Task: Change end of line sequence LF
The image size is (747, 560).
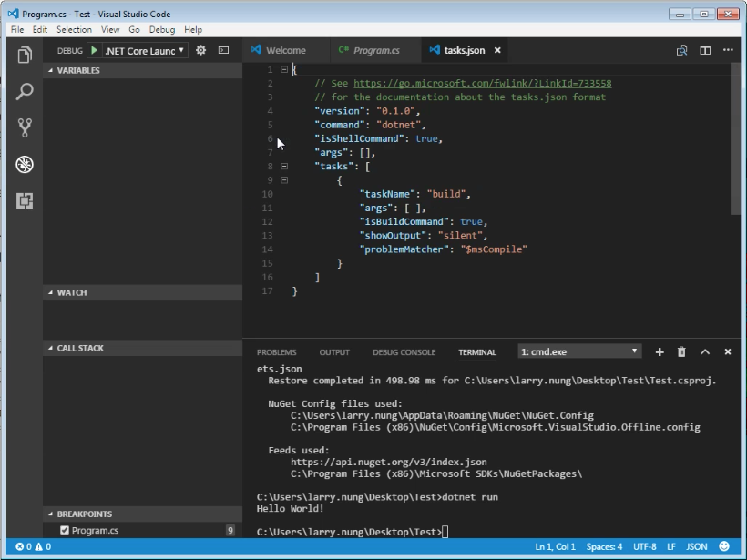Action: [x=671, y=546]
